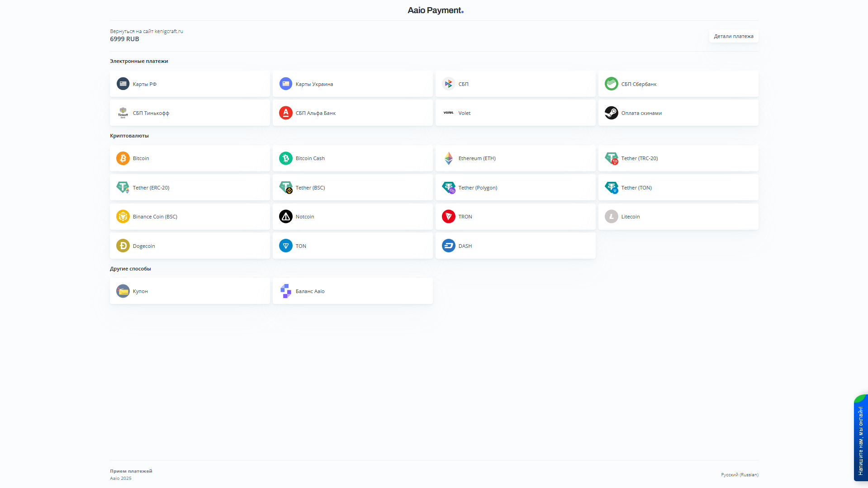The height and width of the screenshot is (488, 868).
Task: Select the Купон coupon icon
Action: pos(123,291)
